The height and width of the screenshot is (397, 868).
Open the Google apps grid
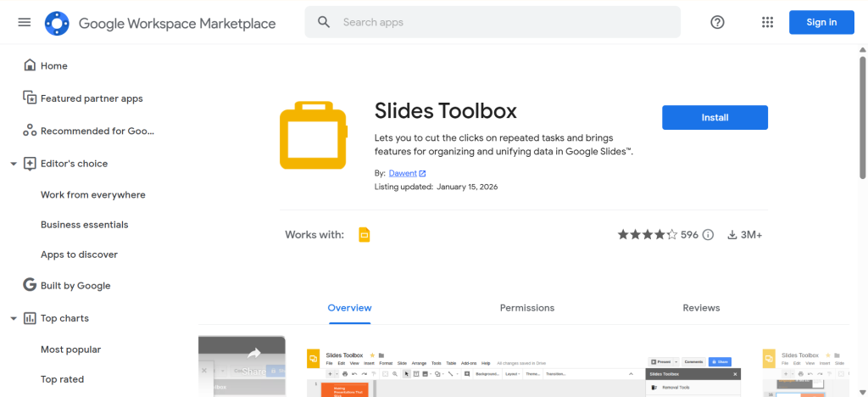(x=767, y=22)
